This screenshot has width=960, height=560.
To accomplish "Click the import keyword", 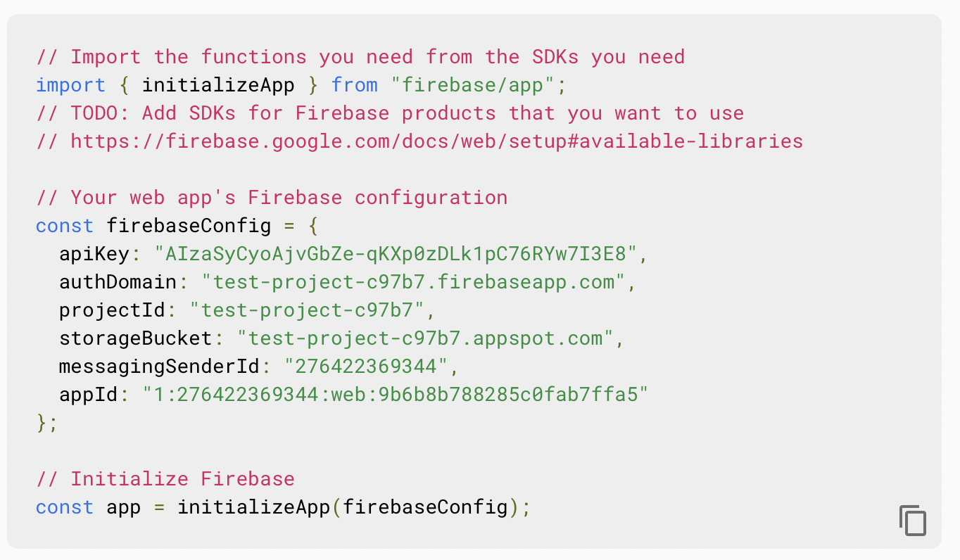I will [70, 85].
